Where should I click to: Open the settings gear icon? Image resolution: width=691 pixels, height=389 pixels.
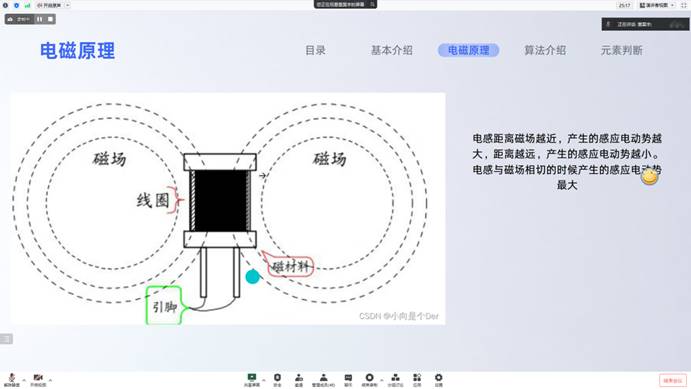click(438, 380)
